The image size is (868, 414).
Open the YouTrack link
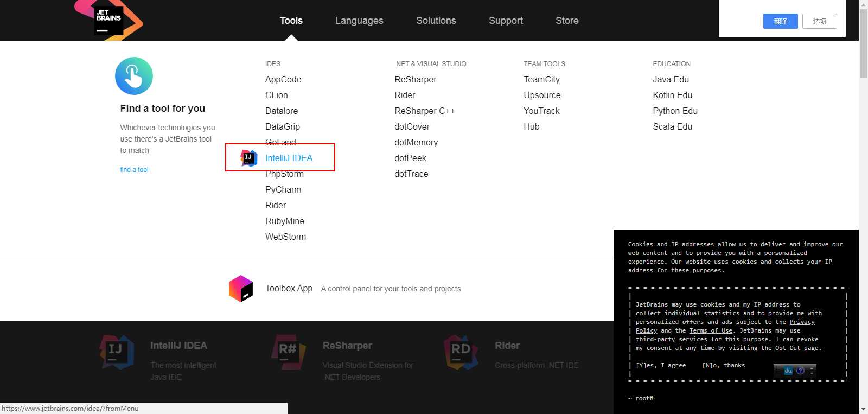(541, 111)
